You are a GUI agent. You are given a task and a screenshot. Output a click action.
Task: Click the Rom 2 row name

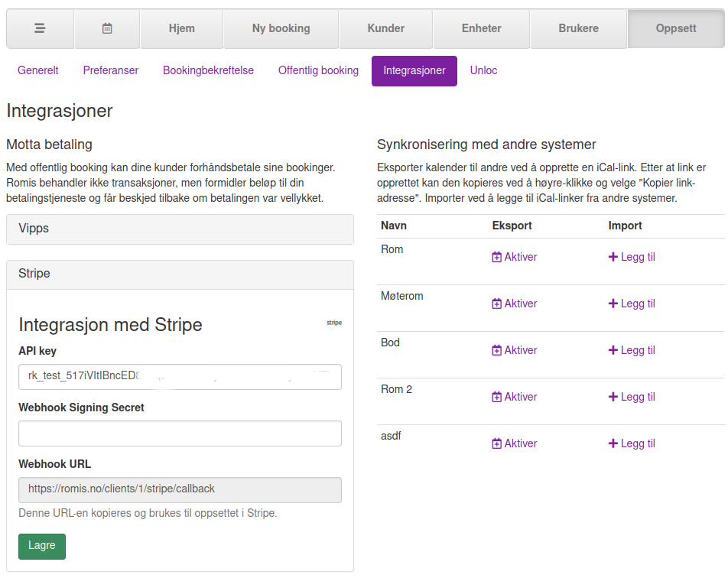pos(396,389)
